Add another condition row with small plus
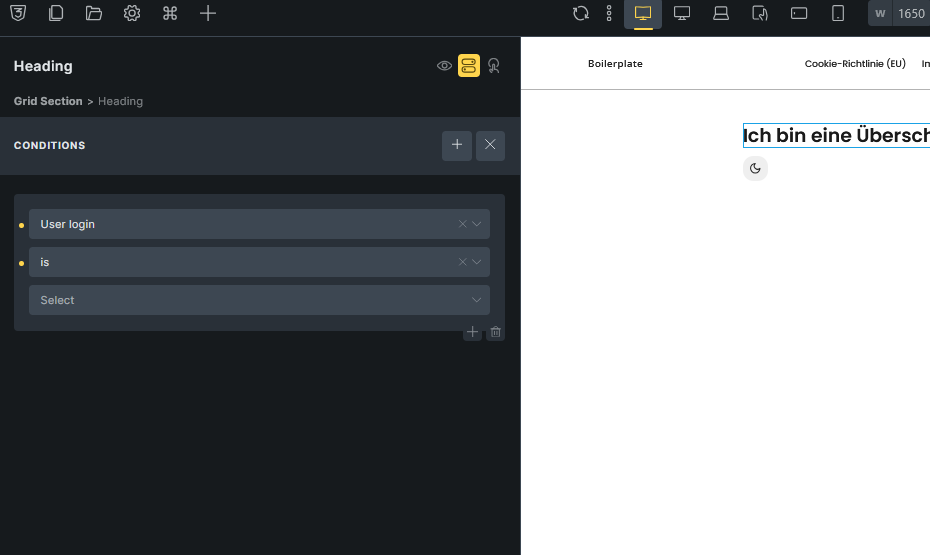930x555 pixels. pos(472,332)
